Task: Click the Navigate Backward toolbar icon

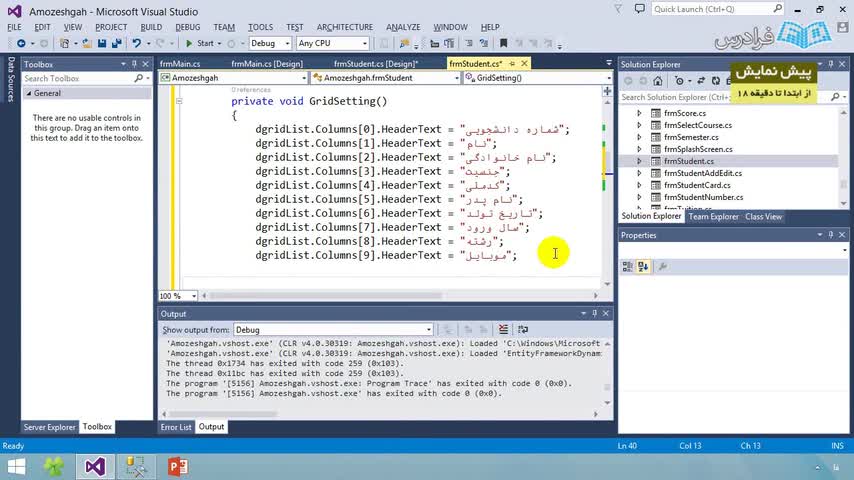Action: [21, 43]
